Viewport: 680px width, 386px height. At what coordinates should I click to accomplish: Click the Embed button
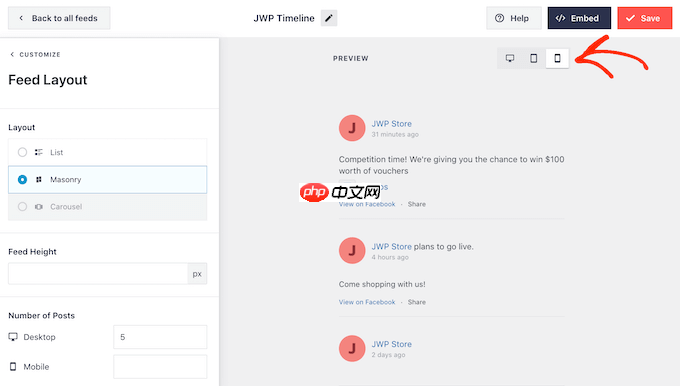click(579, 18)
